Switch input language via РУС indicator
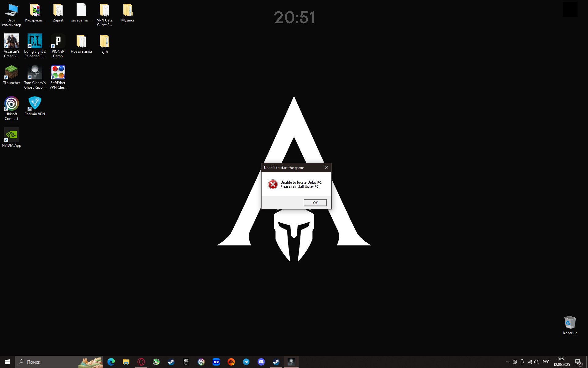588x368 pixels. pos(546,362)
